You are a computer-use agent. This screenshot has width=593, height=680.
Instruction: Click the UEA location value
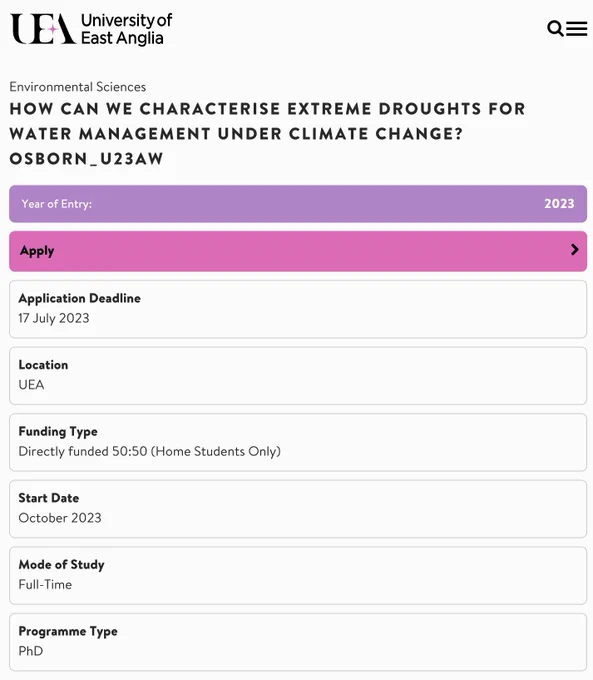click(x=31, y=385)
